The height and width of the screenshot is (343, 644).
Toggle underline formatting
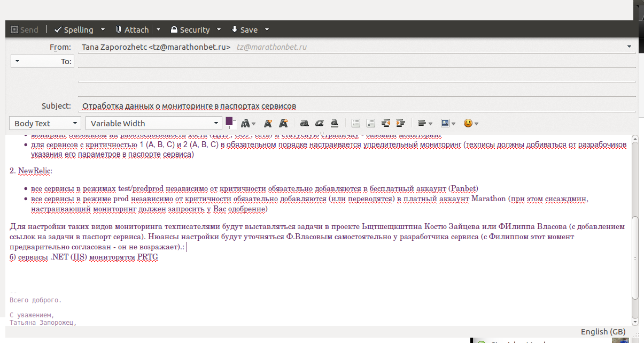[x=334, y=123]
